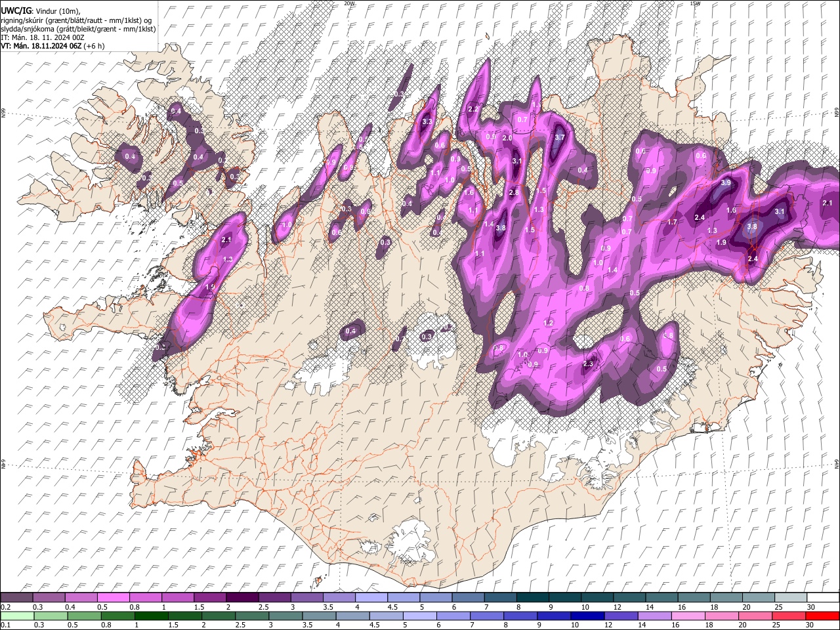The image size is (840, 630).
Task: Click the 'UWC/IG' title text
Action: pos(16,11)
